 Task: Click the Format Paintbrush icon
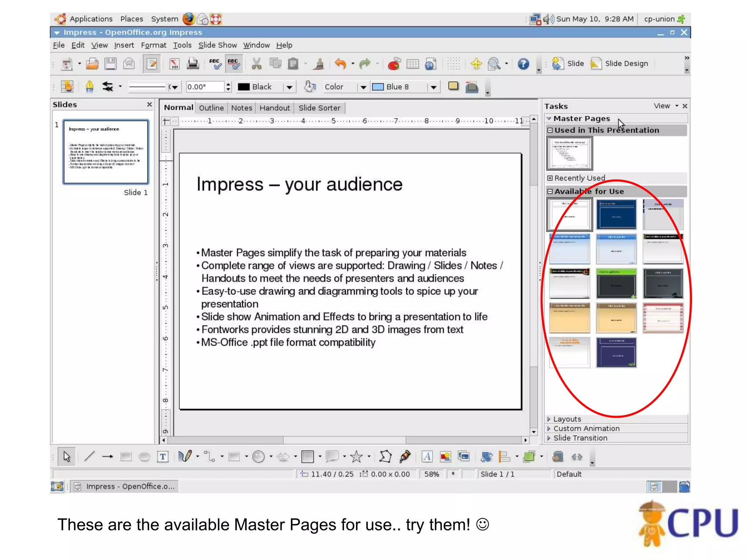[x=319, y=64]
